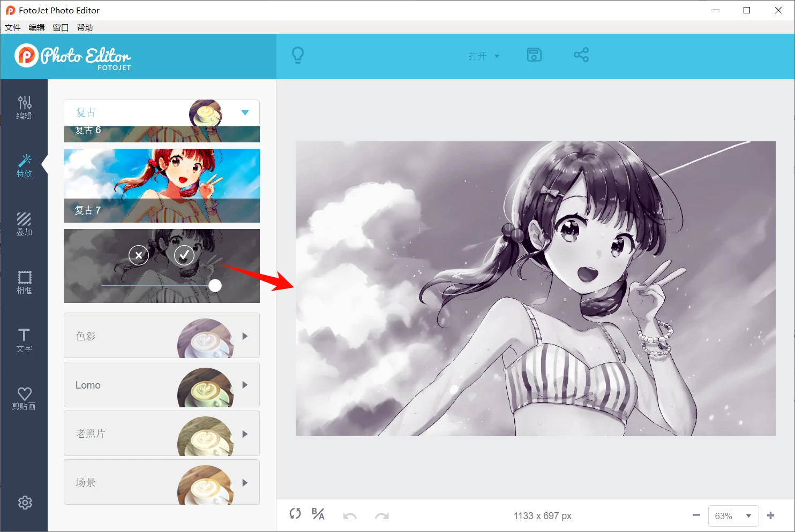Minimize the FotoJet window
Screen dimensions: 795x532
[x=716, y=10]
